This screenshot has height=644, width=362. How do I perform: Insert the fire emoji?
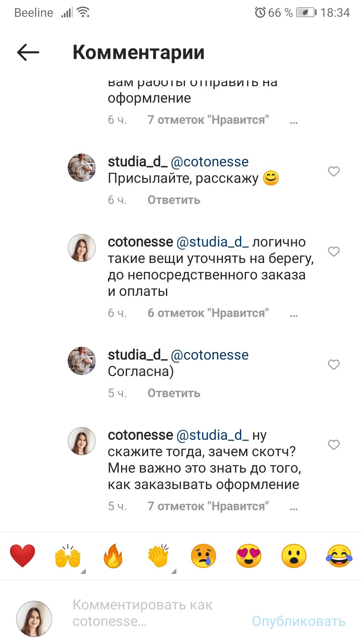[113, 556]
